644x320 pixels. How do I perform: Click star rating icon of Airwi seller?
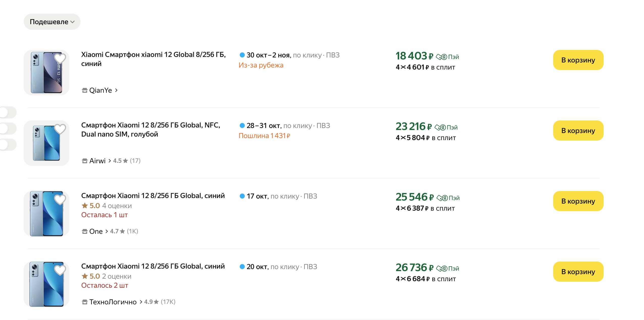[x=125, y=161]
